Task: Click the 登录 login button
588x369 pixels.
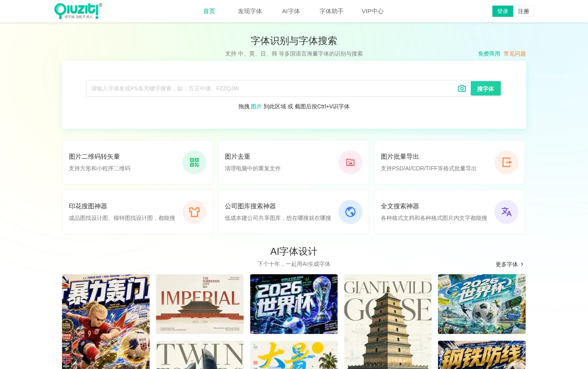Action: pos(503,11)
